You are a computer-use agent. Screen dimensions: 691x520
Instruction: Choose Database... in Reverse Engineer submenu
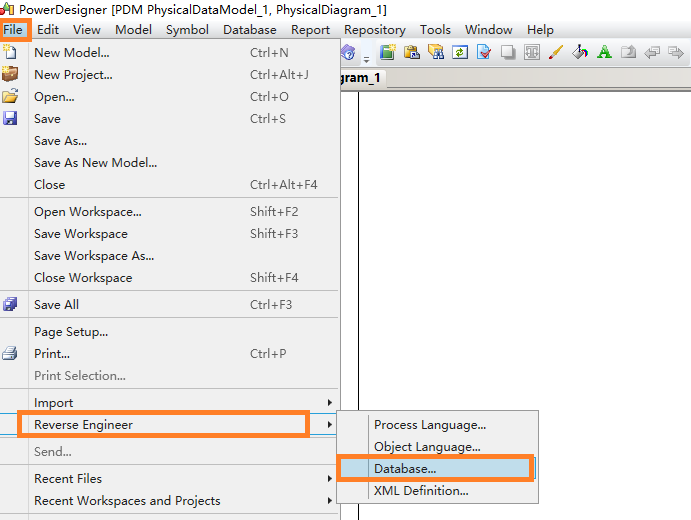[x=437, y=468]
